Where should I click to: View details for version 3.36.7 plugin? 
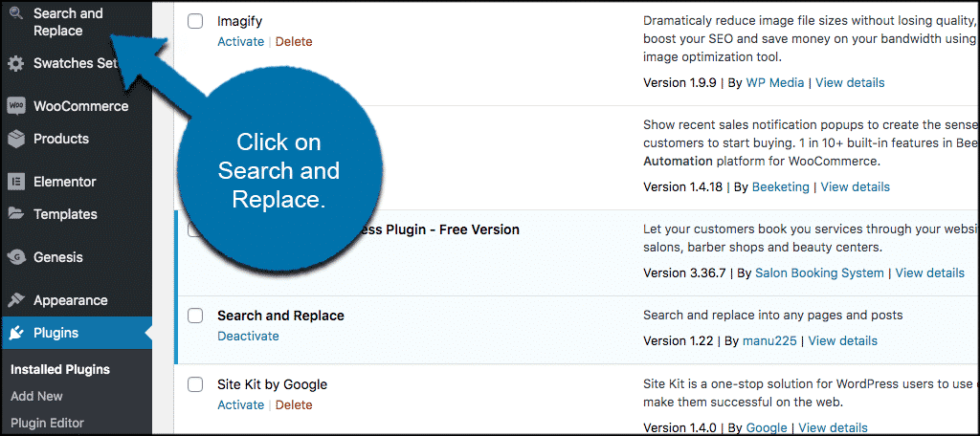point(930,272)
